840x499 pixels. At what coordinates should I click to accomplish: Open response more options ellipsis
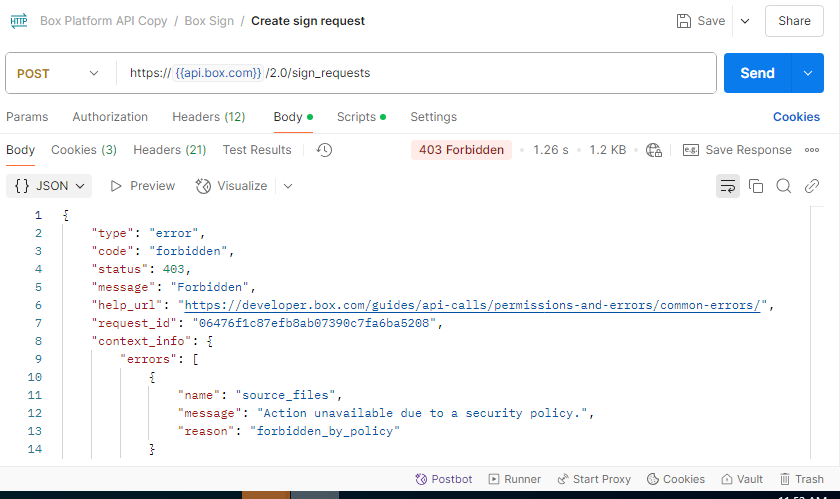(812, 150)
